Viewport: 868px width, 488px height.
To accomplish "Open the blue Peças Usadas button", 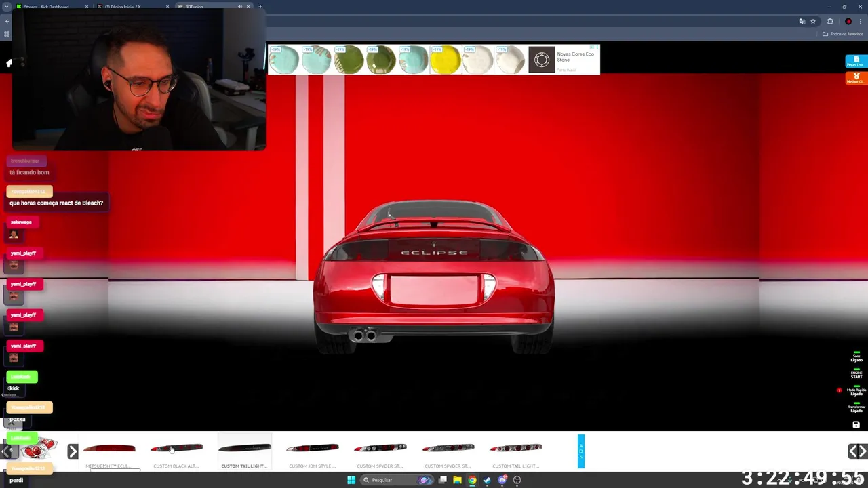I will click(x=856, y=62).
